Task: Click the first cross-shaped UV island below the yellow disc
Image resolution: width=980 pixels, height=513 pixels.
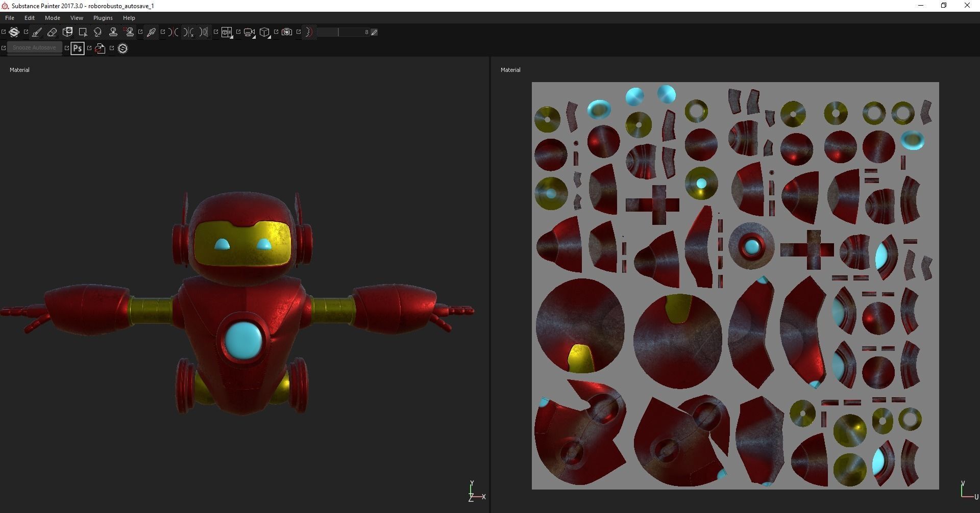Action: tap(652, 204)
